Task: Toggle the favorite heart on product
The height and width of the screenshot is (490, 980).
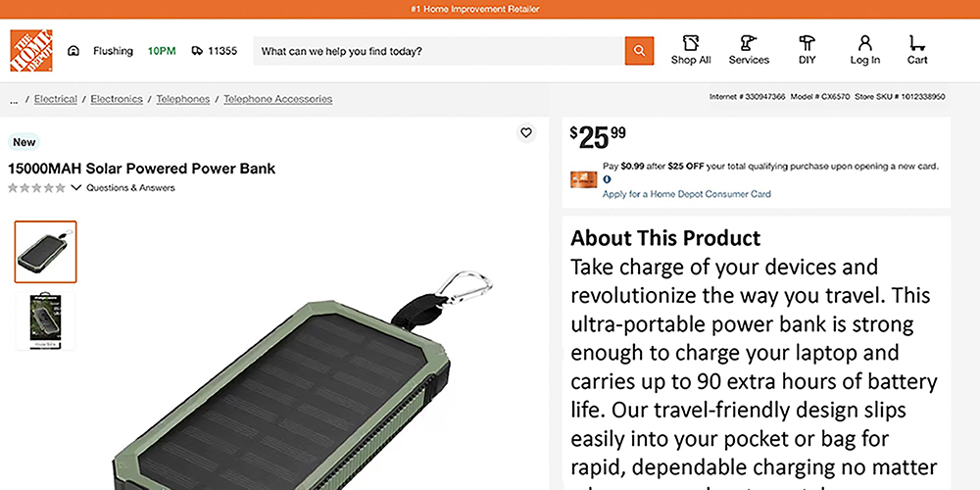Action: point(526,132)
